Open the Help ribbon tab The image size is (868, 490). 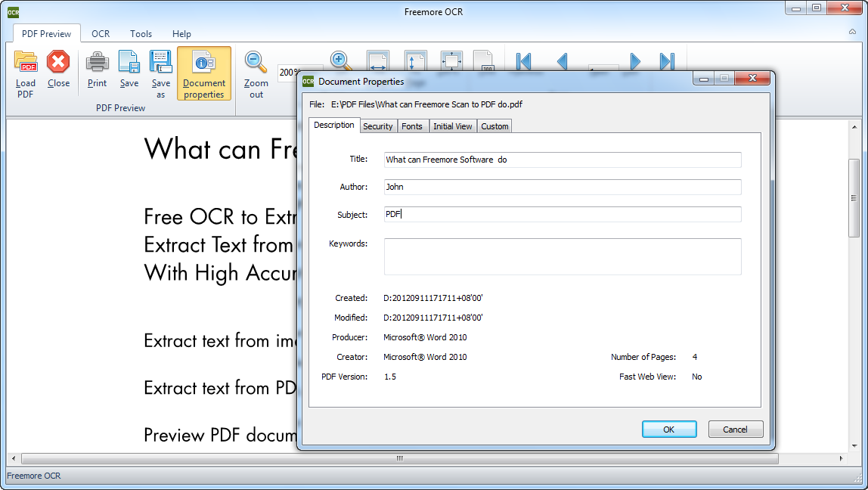(x=181, y=34)
